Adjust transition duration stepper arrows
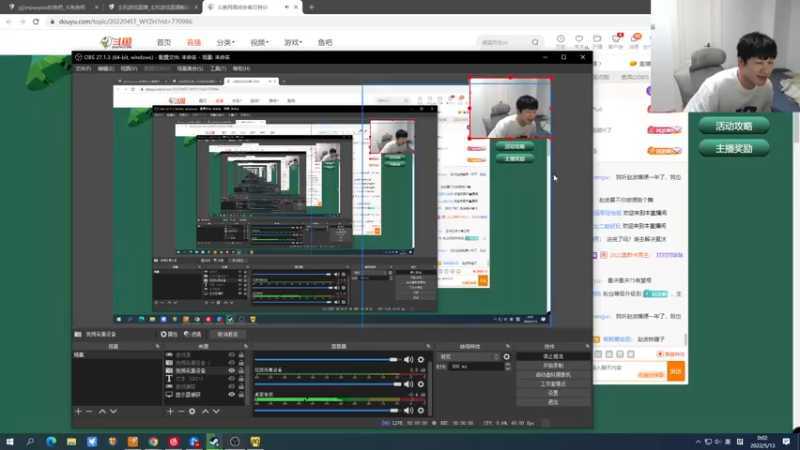This screenshot has height=450, width=800. click(508, 366)
